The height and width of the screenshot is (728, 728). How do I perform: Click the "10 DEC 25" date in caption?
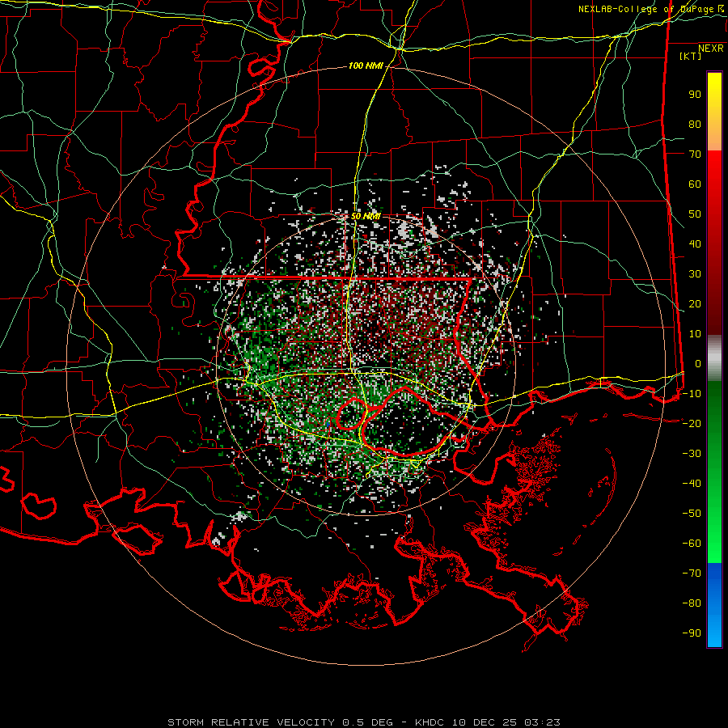click(485, 722)
